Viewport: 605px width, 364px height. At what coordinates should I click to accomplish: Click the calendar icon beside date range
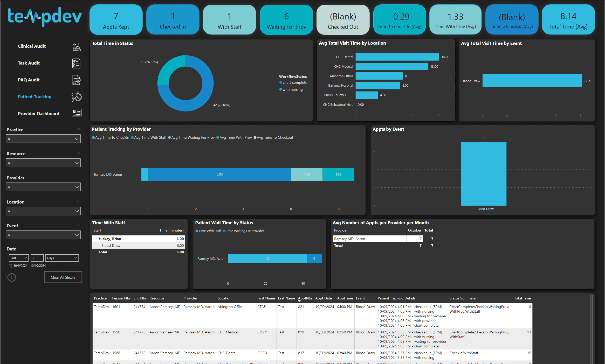[x=11, y=266]
